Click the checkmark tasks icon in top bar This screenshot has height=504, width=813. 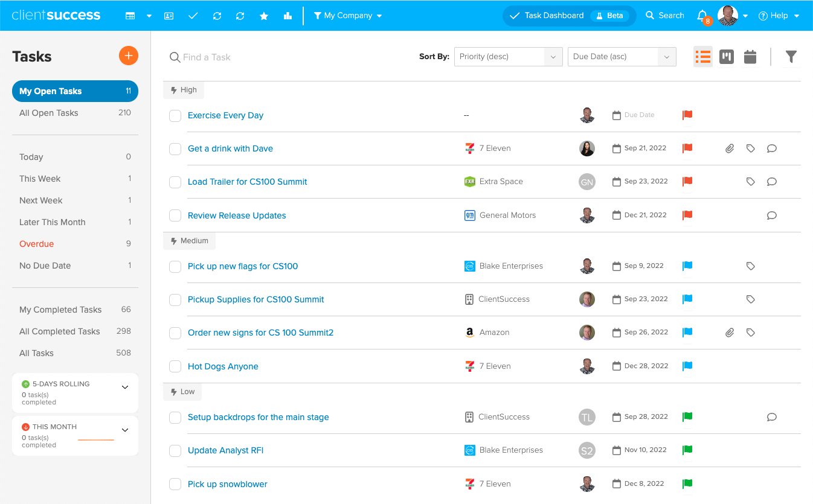pyautogui.click(x=193, y=16)
